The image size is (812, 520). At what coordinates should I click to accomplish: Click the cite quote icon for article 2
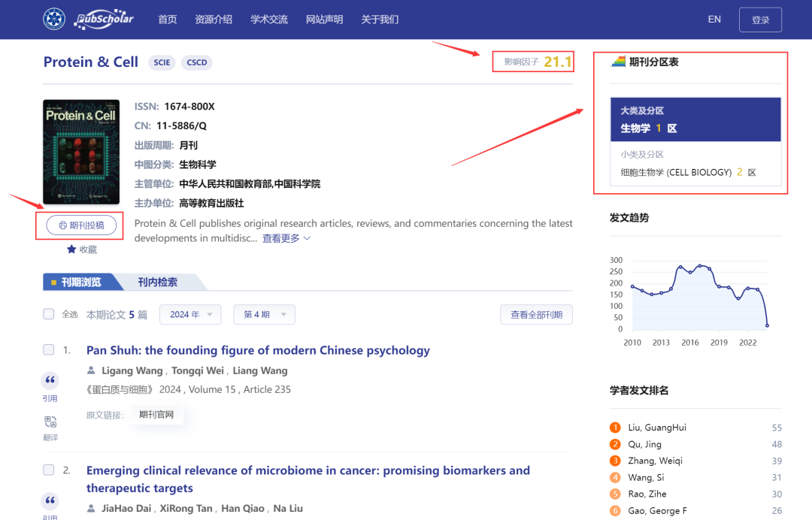(50, 500)
